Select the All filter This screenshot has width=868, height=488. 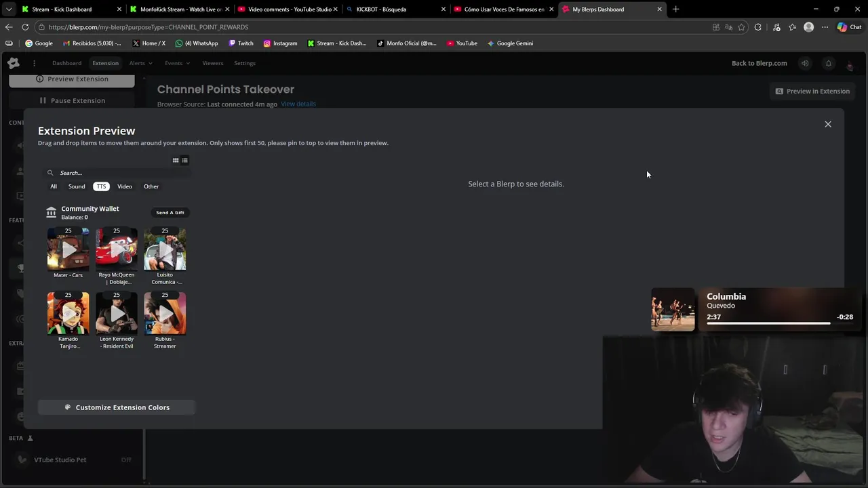click(x=54, y=186)
